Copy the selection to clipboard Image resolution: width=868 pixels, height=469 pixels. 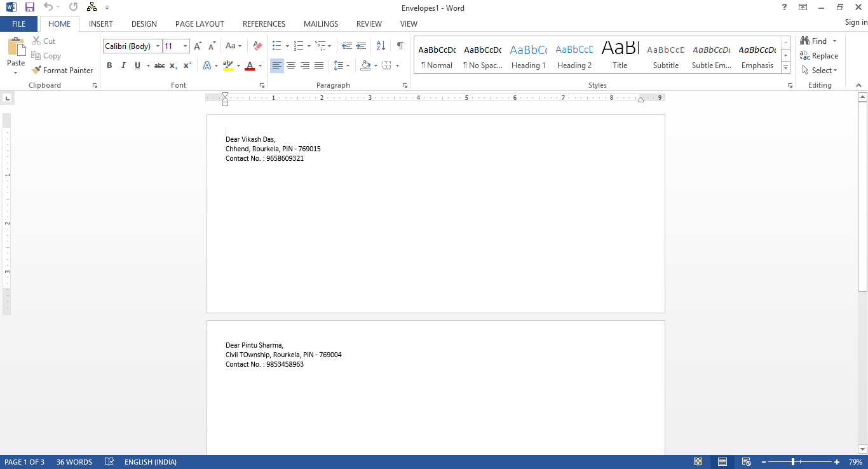tap(46, 56)
